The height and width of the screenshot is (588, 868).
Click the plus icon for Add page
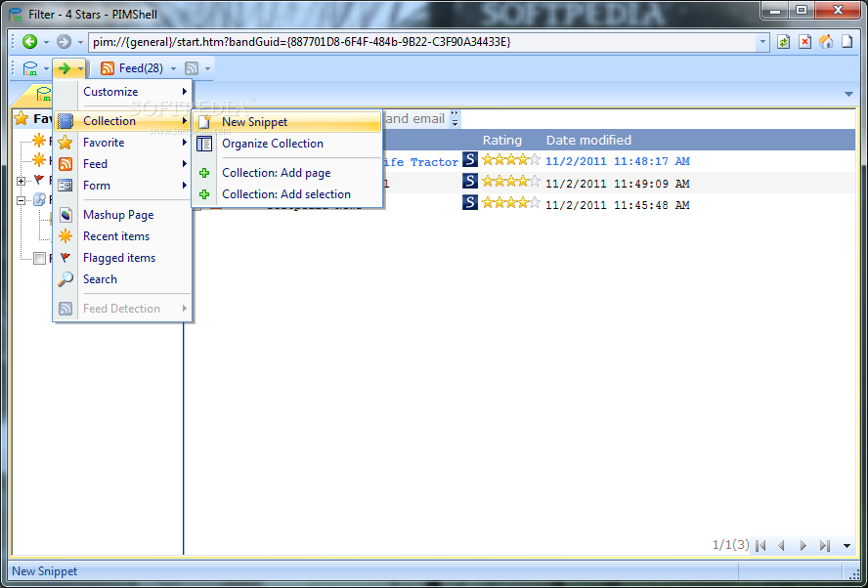click(x=204, y=173)
